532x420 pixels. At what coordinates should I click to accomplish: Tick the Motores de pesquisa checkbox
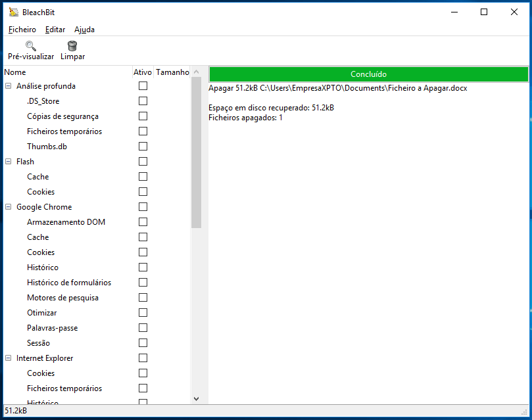pos(143,298)
